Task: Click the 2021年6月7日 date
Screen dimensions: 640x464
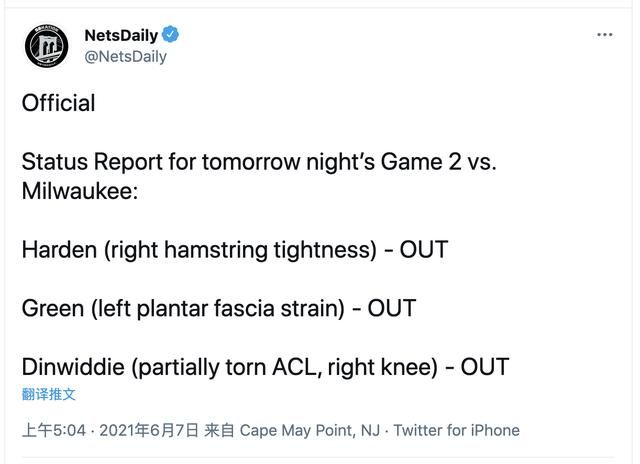Action: pos(149,431)
